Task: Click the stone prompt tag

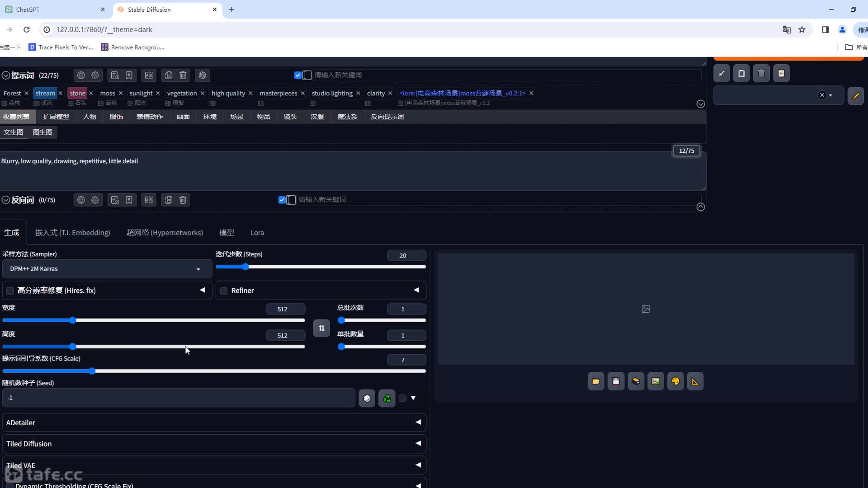Action: click(77, 93)
